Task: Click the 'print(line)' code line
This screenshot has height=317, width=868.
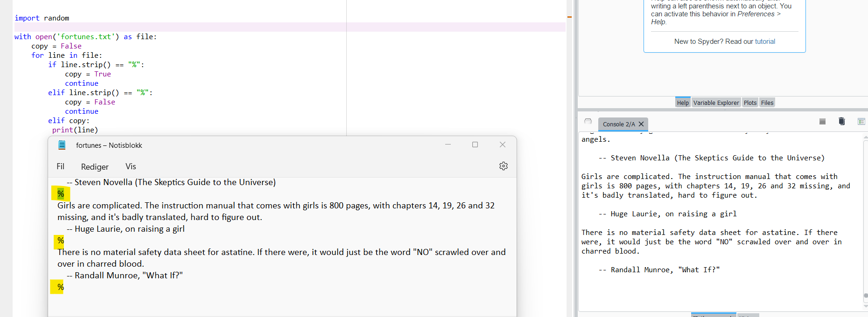Action: 75,130
